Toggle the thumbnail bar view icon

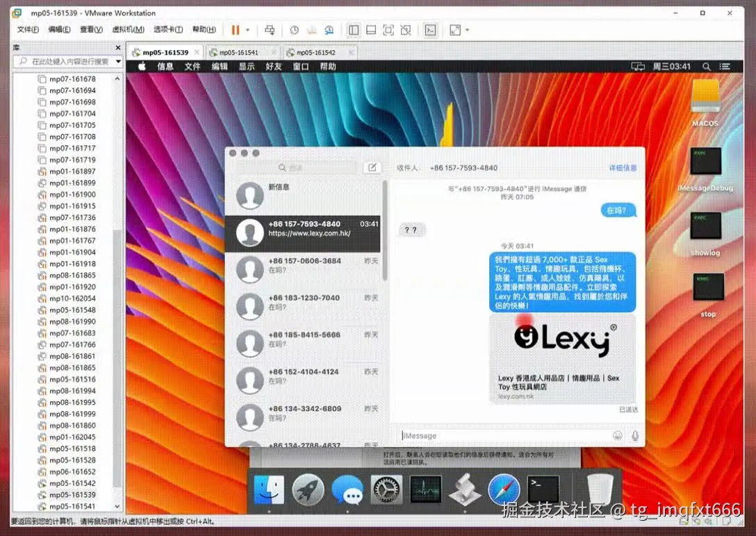pos(371,30)
